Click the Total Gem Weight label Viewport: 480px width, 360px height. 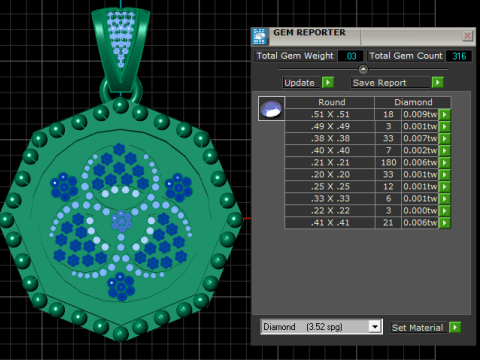click(x=295, y=56)
